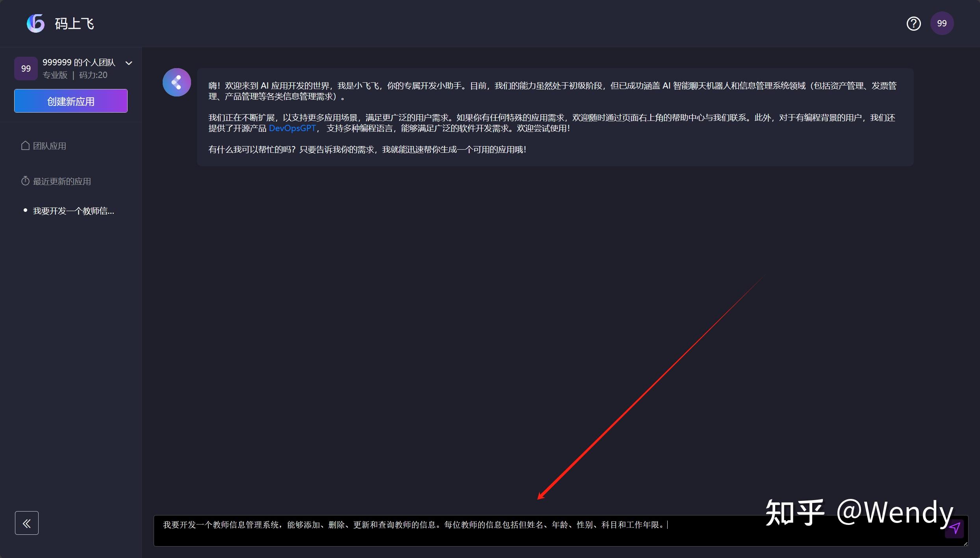Viewport: 980px width, 558px height.
Task: Click the 小飞飞 assistant avatar
Action: 176,82
